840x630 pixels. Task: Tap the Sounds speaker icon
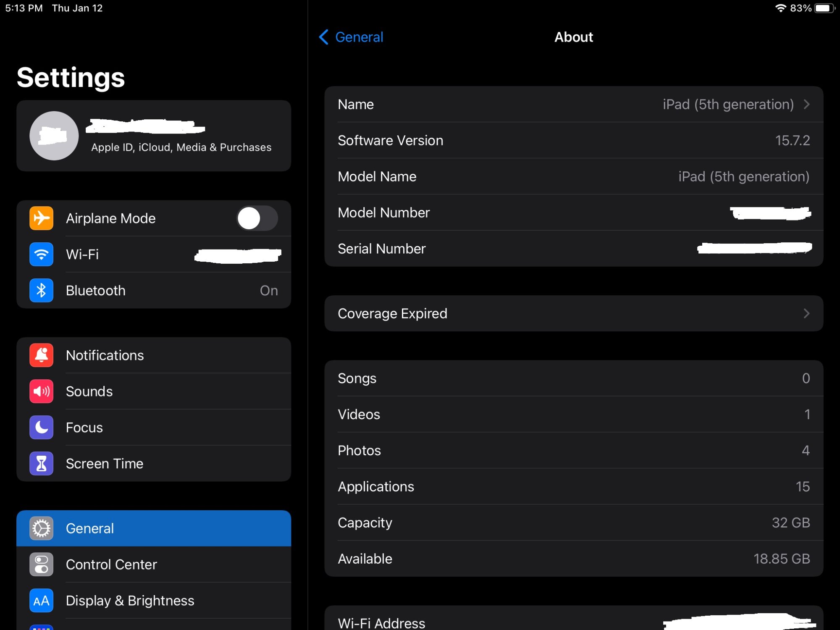click(41, 391)
